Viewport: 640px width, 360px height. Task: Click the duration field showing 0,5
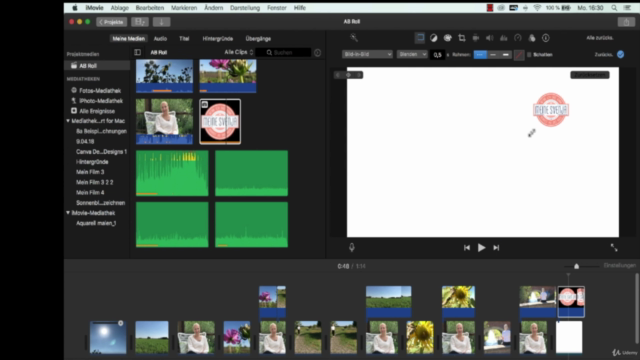tap(438, 54)
